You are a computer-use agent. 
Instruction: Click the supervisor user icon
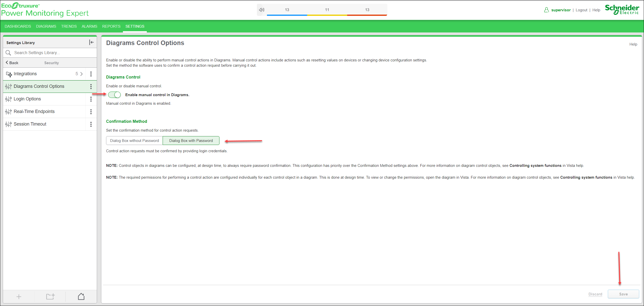(546, 10)
